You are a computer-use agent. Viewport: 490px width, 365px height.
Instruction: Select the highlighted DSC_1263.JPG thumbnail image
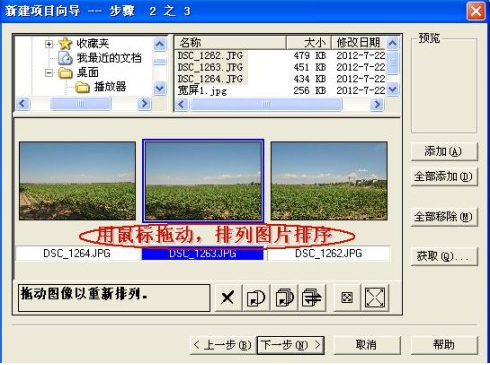(x=203, y=181)
